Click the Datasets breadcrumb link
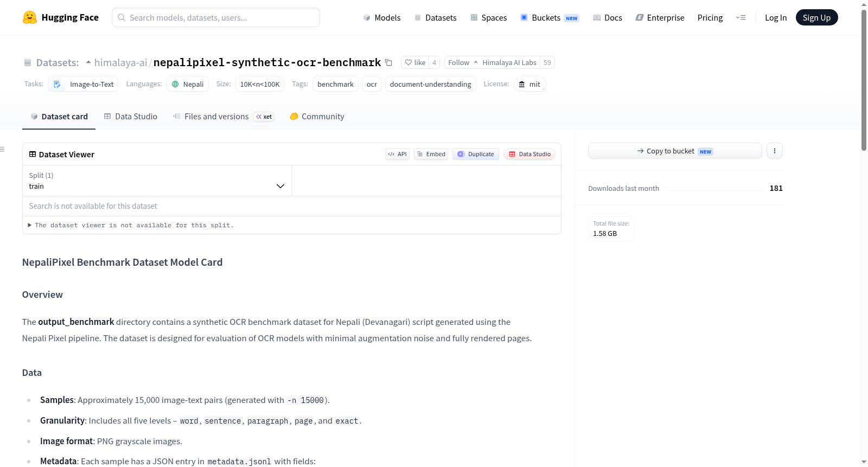This screenshot has width=868, height=467. pos(57,62)
